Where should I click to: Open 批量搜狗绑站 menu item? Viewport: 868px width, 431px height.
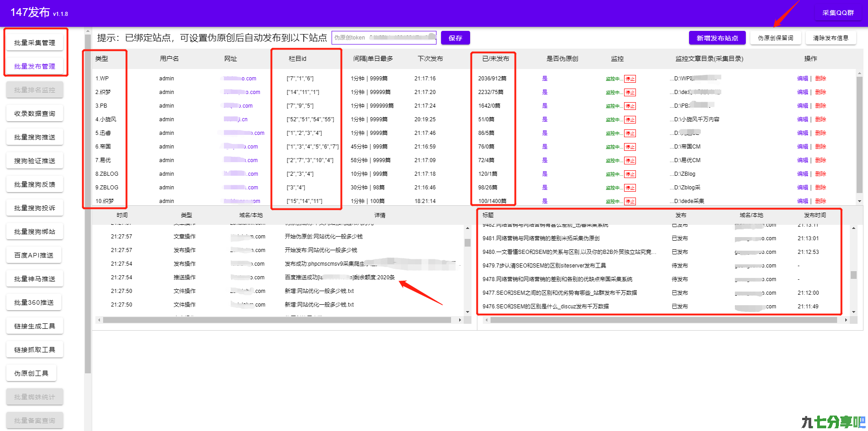point(35,232)
